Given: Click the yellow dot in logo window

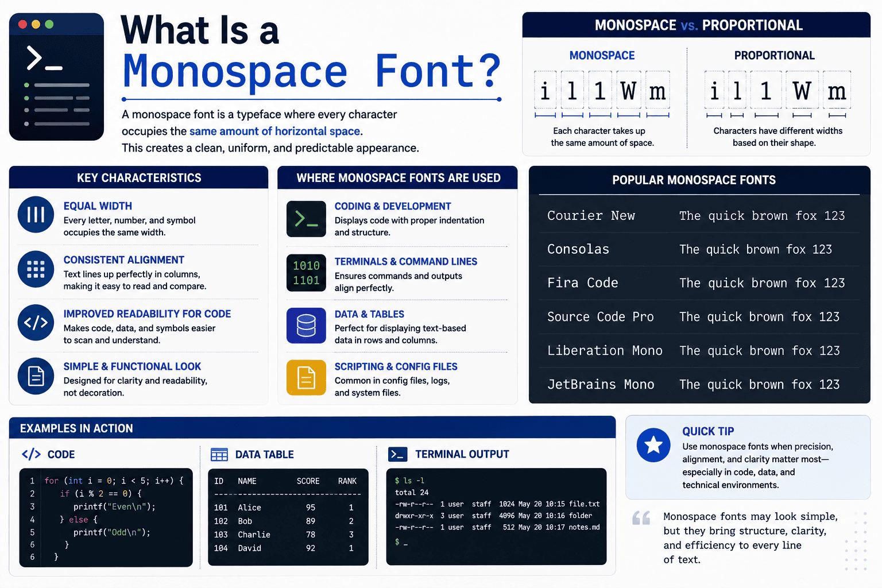Looking at the screenshot, I should [36, 24].
